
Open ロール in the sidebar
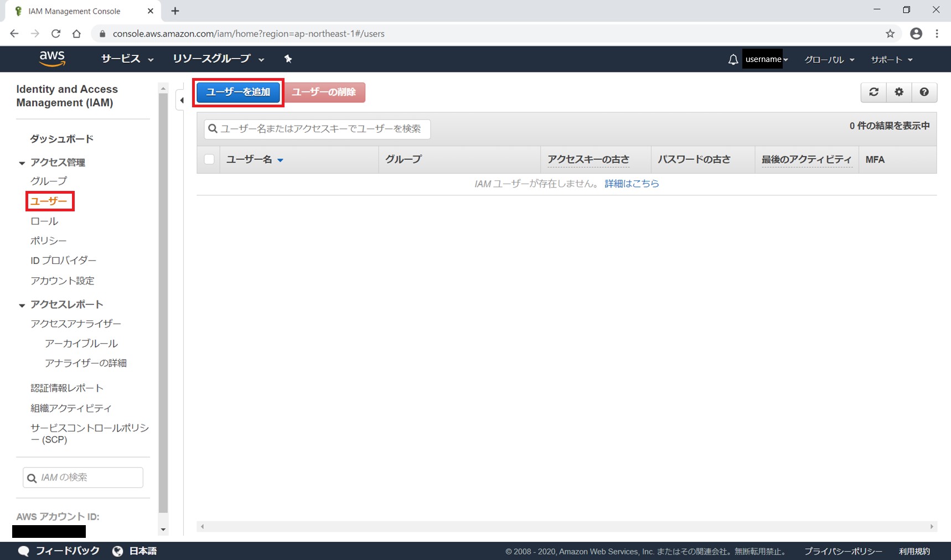44,221
